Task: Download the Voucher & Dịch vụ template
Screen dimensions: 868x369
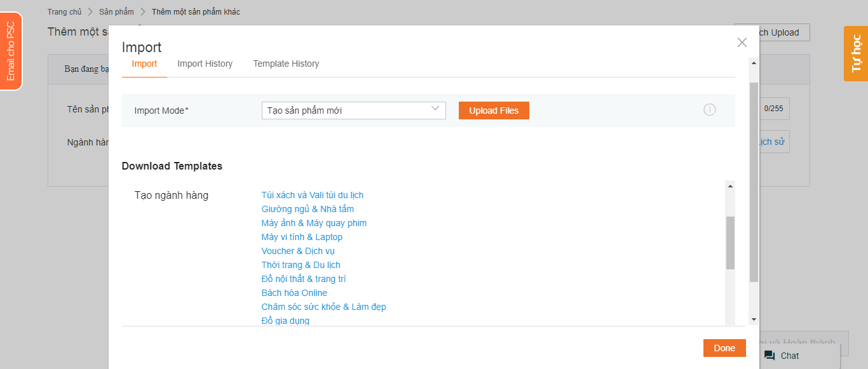Action: pos(298,251)
